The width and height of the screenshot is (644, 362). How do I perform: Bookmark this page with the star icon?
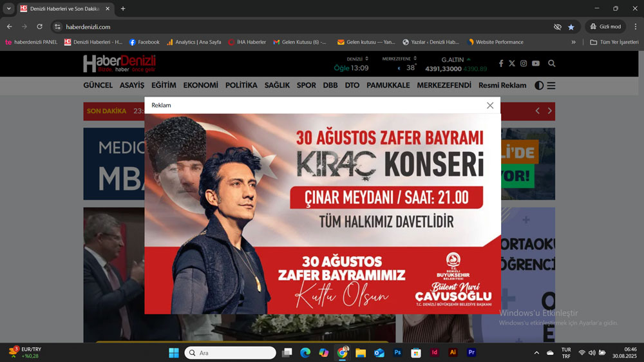571,27
